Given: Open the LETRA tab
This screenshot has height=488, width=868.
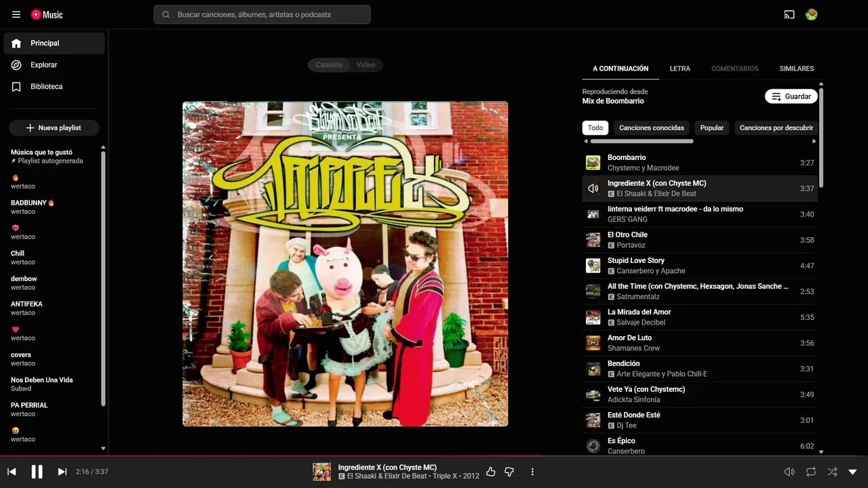Looking at the screenshot, I should pyautogui.click(x=680, y=68).
